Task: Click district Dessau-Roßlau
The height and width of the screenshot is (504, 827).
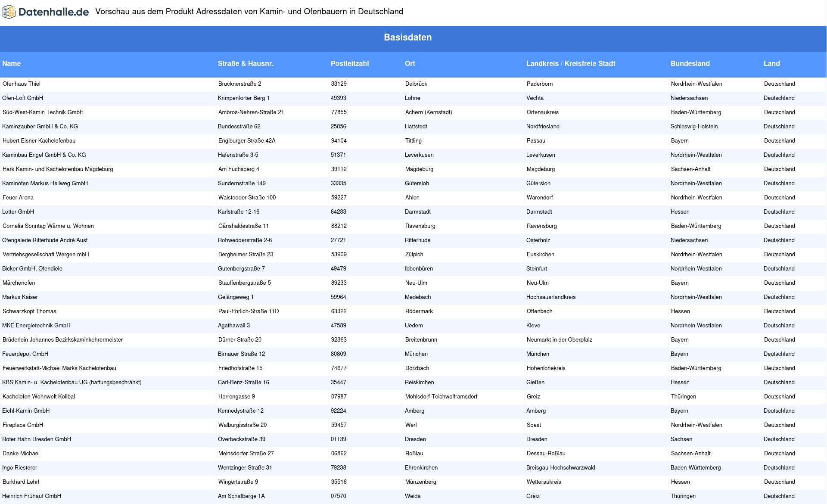Action: (546, 454)
